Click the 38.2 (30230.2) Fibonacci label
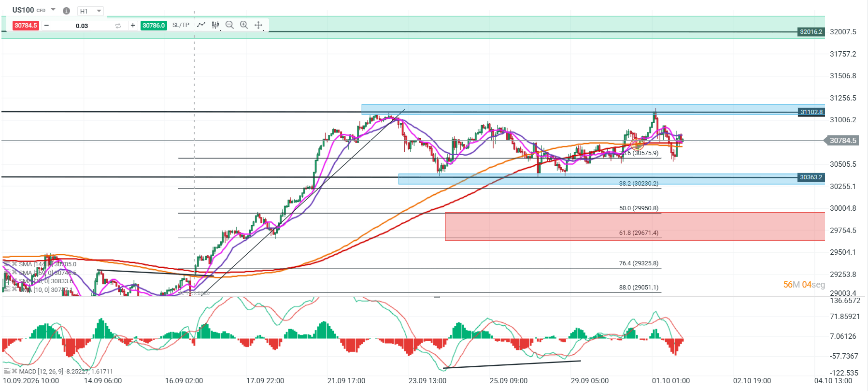This screenshot has height=391, width=868. point(639,184)
